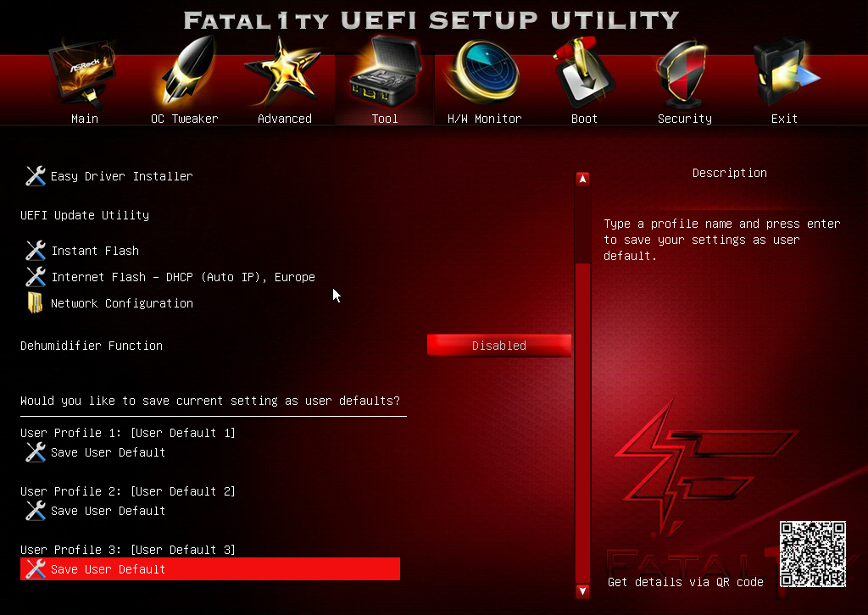Save User Default for Profile 1

[108, 452]
